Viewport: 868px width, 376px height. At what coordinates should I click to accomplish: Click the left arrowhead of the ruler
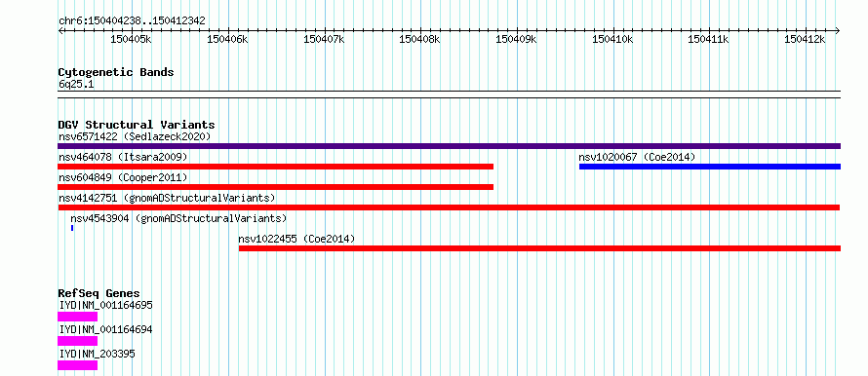click(x=60, y=30)
